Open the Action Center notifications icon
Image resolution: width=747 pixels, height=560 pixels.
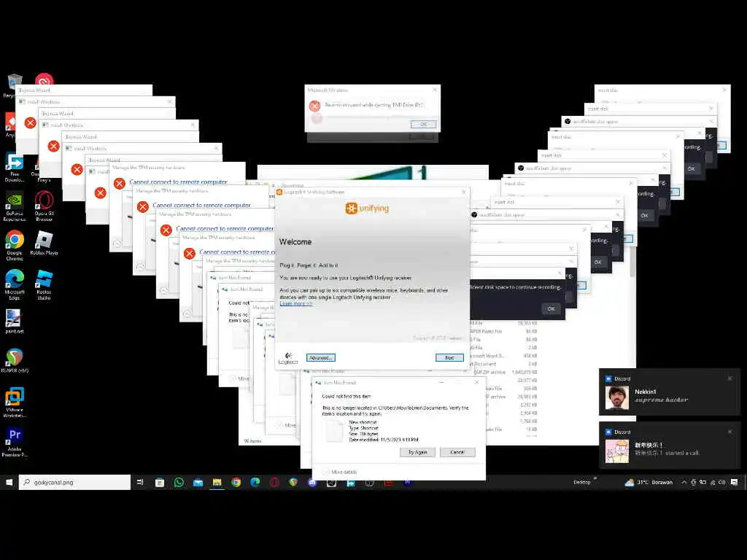click(735, 483)
